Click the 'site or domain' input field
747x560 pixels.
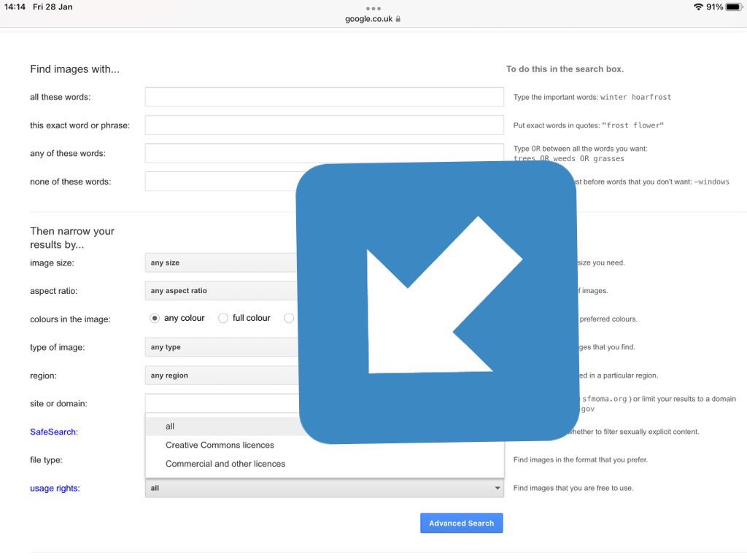point(222,403)
